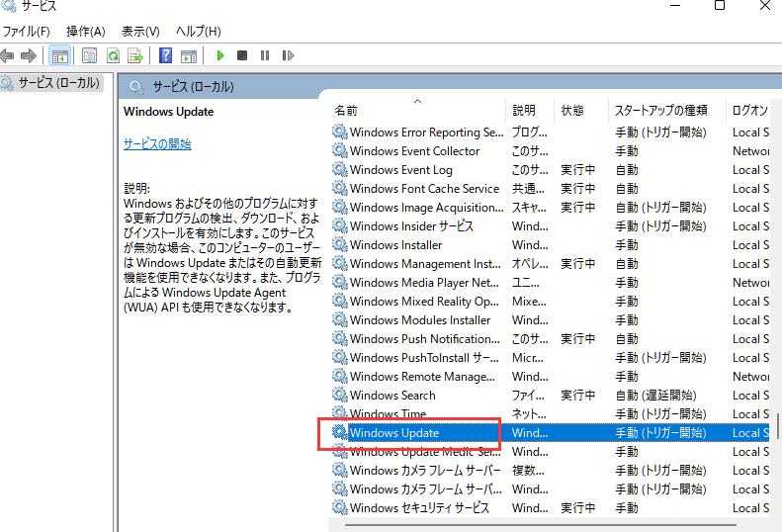Select Windows Media Player Network row

point(550,283)
